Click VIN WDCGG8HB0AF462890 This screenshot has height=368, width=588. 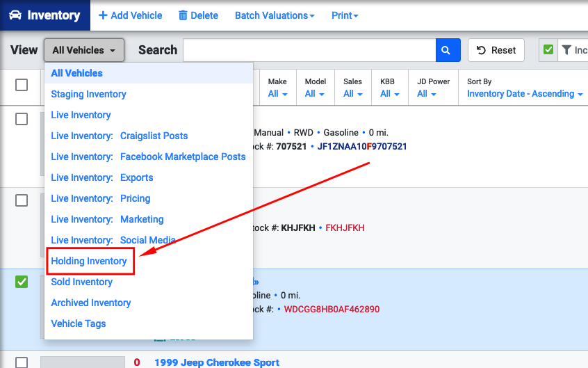332,310
